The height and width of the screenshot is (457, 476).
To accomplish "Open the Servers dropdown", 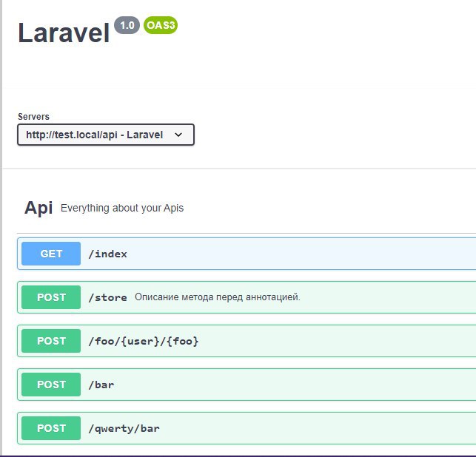I will [106, 135].
